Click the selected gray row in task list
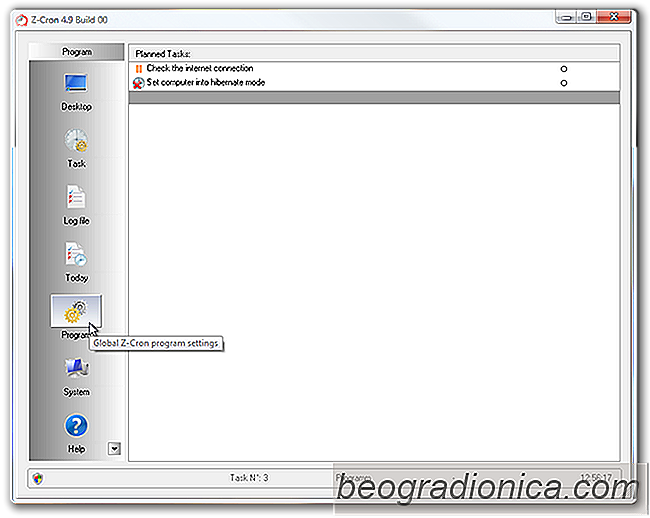This screenshot has width=650, height=518. pos(375,97)
